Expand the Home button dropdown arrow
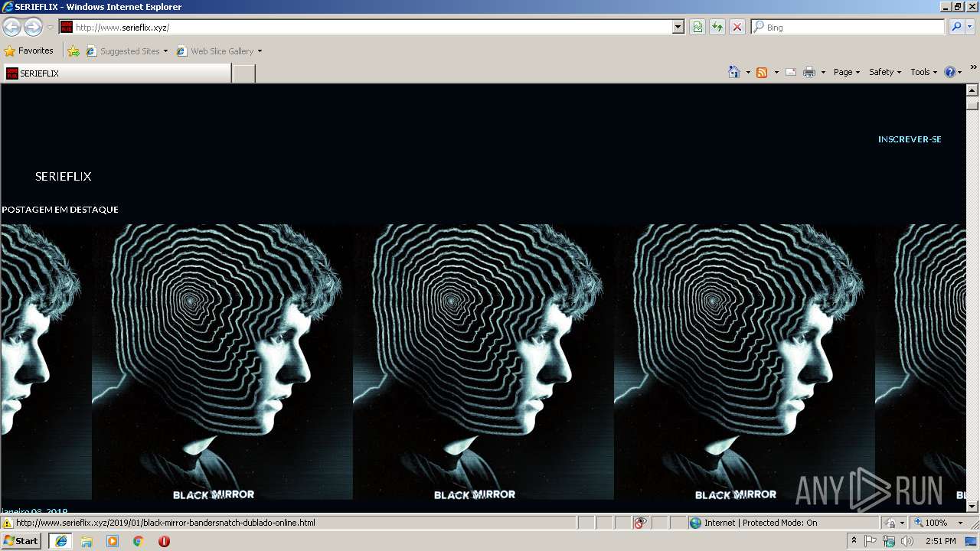Image resolution: width=980 pixels, height=551 pixels. click(x=748, y=72)
